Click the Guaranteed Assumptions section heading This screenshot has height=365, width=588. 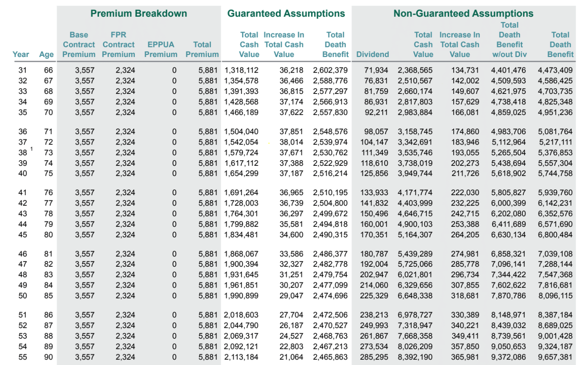[x=286, y=13]
